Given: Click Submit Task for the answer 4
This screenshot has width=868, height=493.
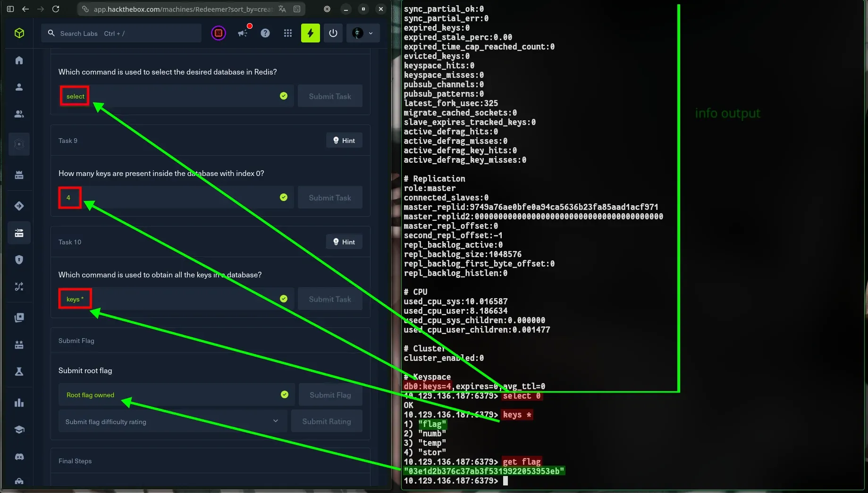Looking at the screenshot, I should click(330, 198).
